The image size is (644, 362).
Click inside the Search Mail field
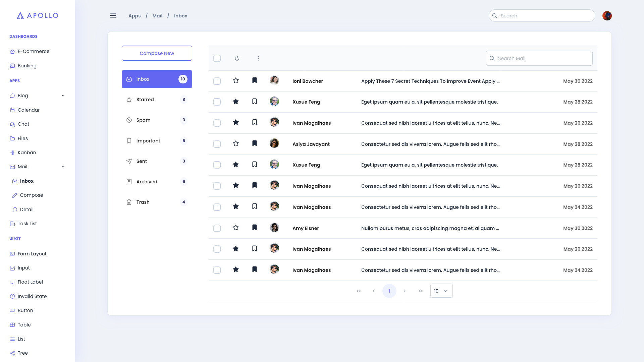pyautogui.click(x=539, y=58)
